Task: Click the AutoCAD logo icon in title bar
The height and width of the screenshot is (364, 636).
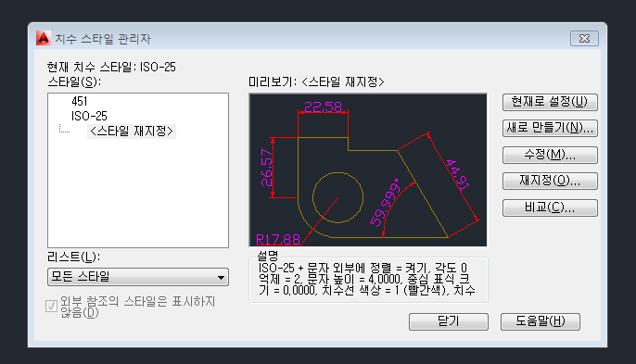Action: [x=43, y=38]
